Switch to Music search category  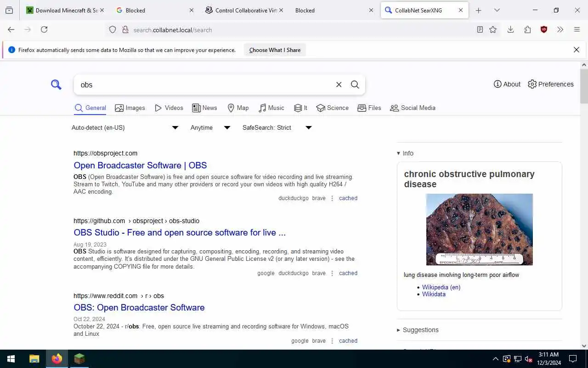point(271,108)
